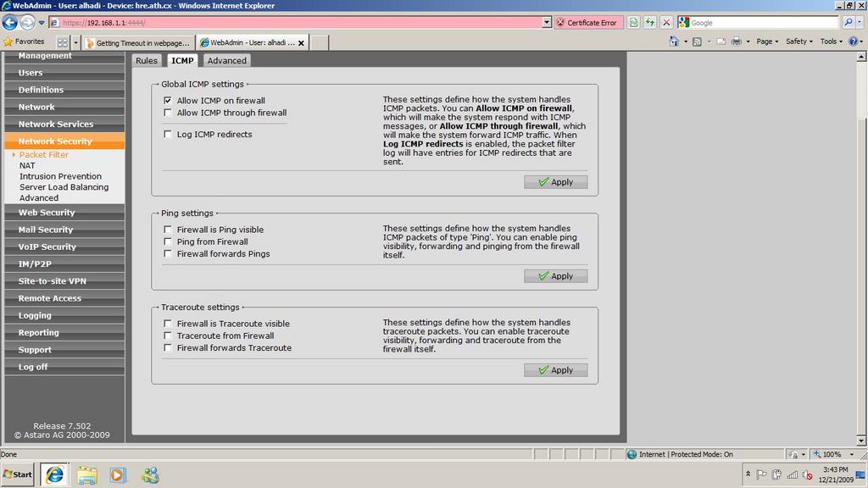Click the Quick Tabs grid icon
This screenshot has height=488, width=868.
63,42
